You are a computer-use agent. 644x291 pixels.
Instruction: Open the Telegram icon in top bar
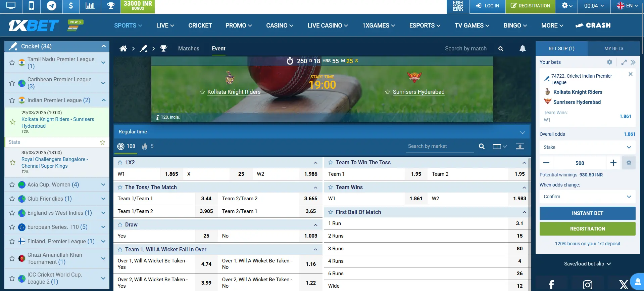pyautogui.click(x=51, y=6)
